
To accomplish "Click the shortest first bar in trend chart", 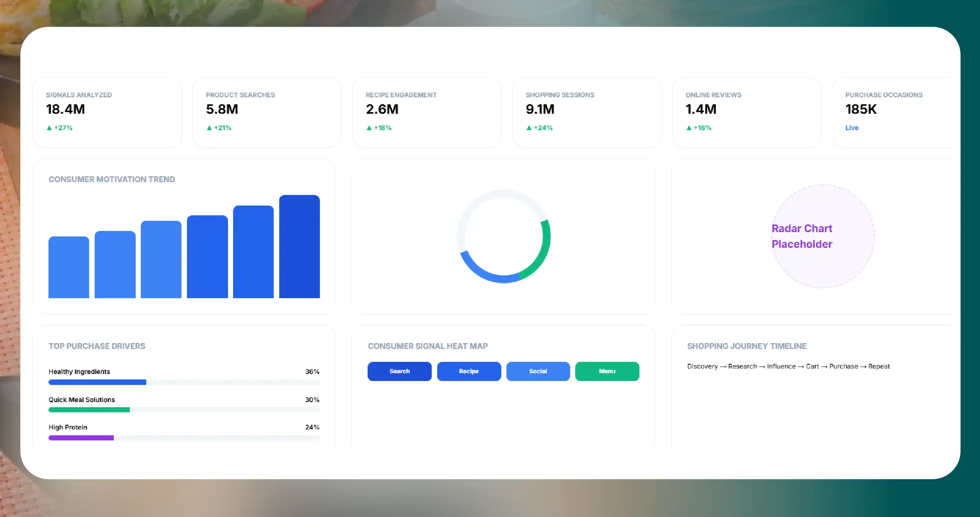I will pos(69,267).
